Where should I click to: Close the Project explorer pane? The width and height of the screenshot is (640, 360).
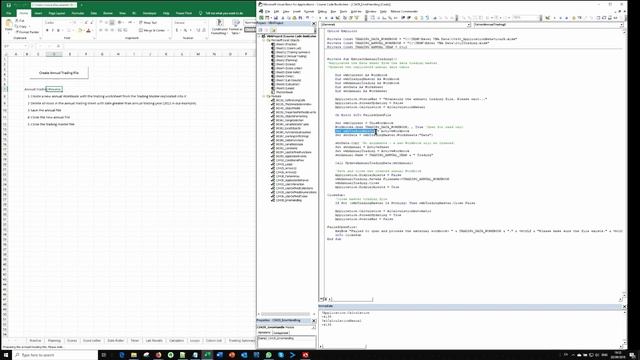coord(314,24)
